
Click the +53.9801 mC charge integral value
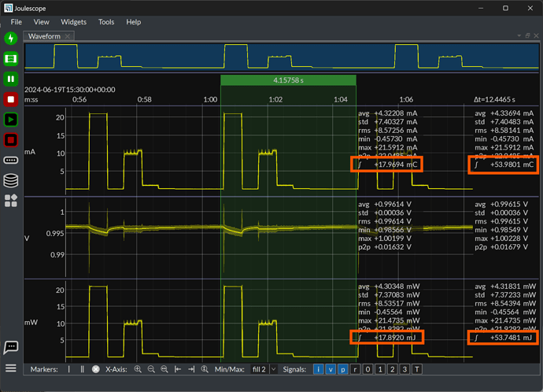point(512,165)
